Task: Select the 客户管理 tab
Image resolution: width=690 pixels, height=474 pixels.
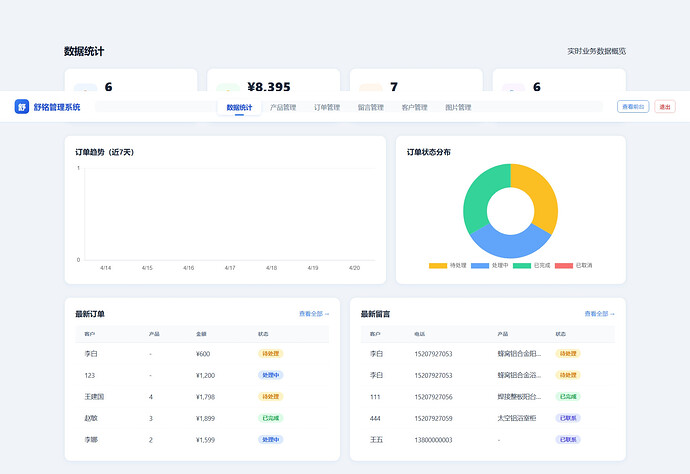Action: pyautogui.click(x=414, y=107)
